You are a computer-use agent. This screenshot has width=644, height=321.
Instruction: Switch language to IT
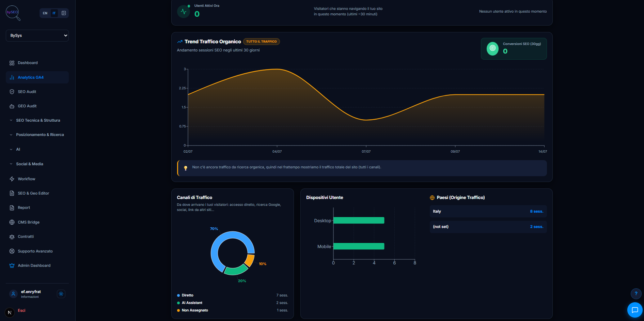[x=54, y=13]
